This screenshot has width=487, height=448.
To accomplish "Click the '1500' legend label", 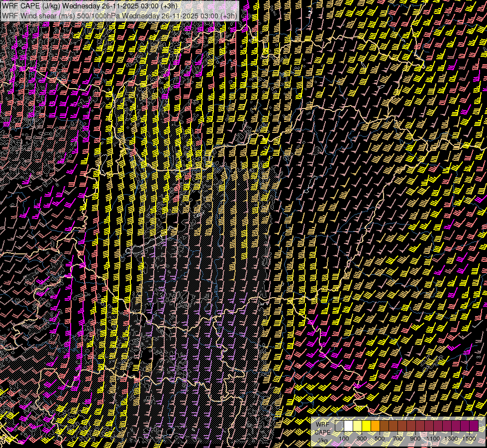I will pyautogui.click(x=469, y=439).
